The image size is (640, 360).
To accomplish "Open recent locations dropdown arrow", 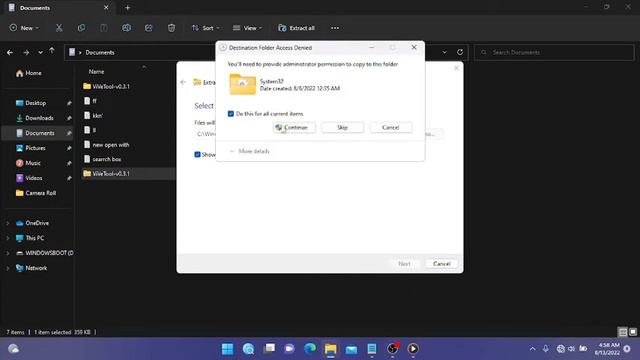I will point(40,52).
